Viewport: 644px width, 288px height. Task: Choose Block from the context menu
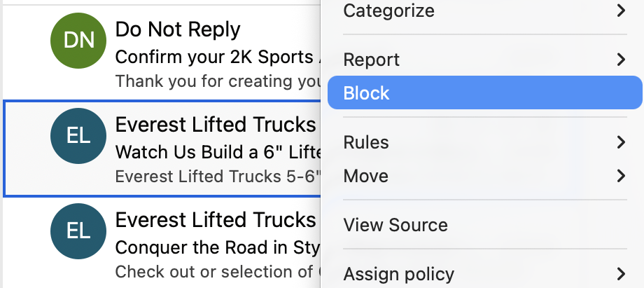click(x=367, y=93)
